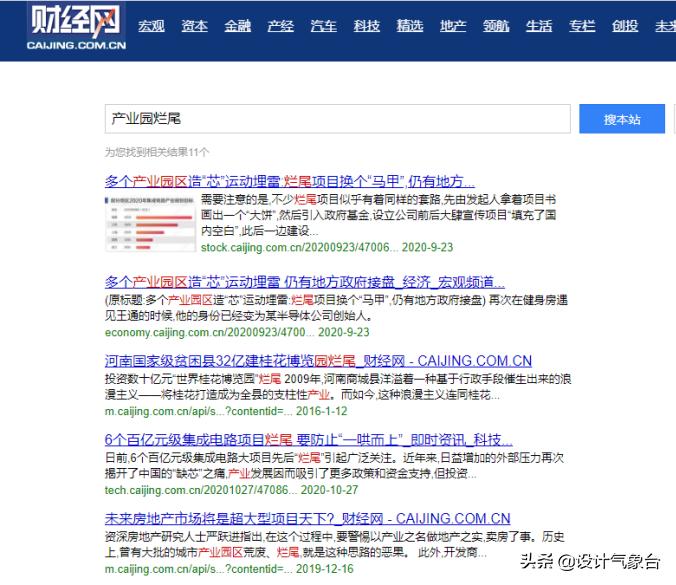This screenshot has height=585, width=676.
Task: Click snippet starting (原标题:多个产业园区造芯运动埋雷
Action: 336,308
